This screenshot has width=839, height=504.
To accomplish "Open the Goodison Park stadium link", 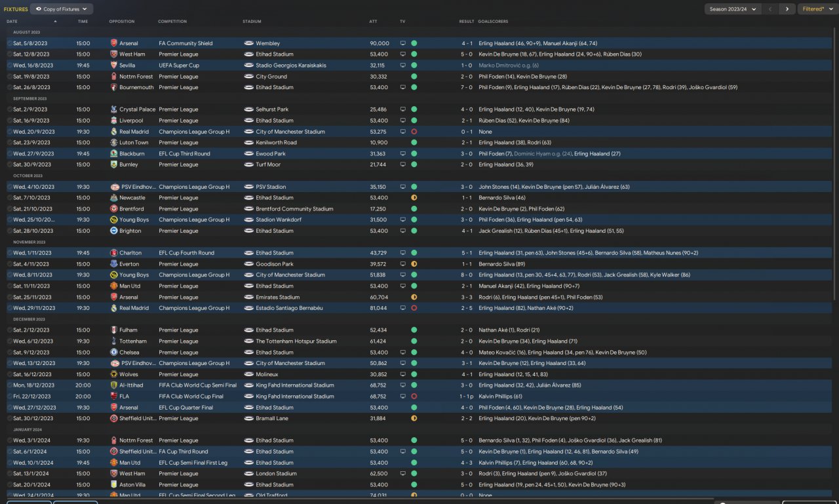I will coord(273,264).
